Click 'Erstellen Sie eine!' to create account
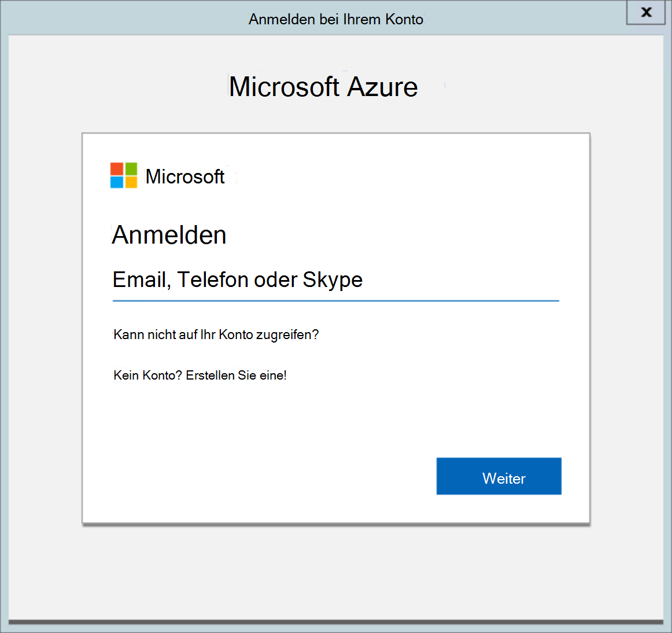 236,375
